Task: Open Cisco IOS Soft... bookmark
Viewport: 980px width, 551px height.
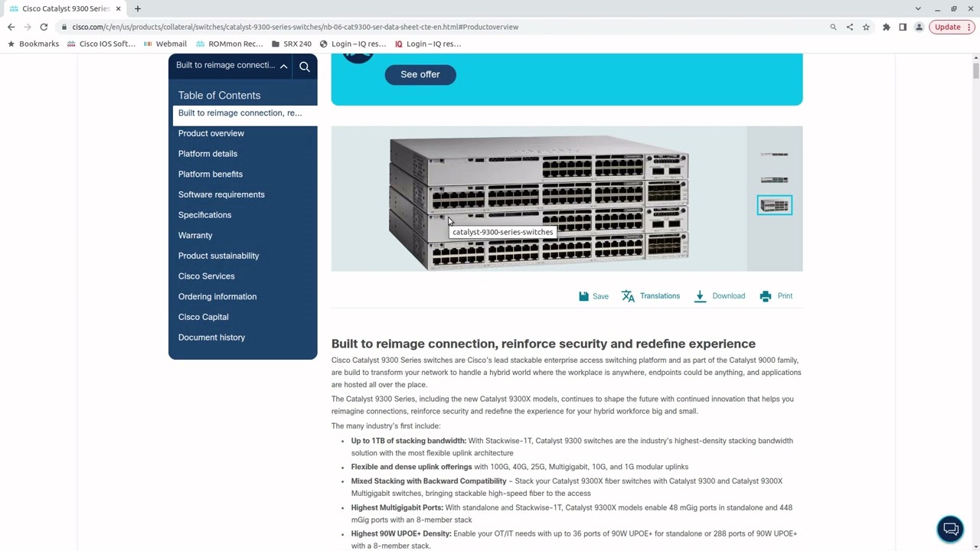Action: click(100, 44)
